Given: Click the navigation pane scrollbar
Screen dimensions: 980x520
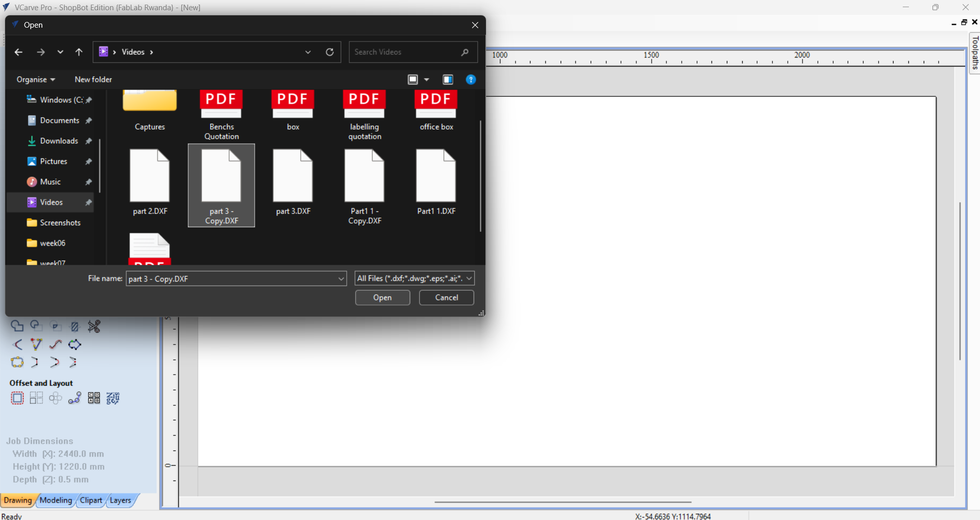Looking at the screenshot, I should coord(100,165).
